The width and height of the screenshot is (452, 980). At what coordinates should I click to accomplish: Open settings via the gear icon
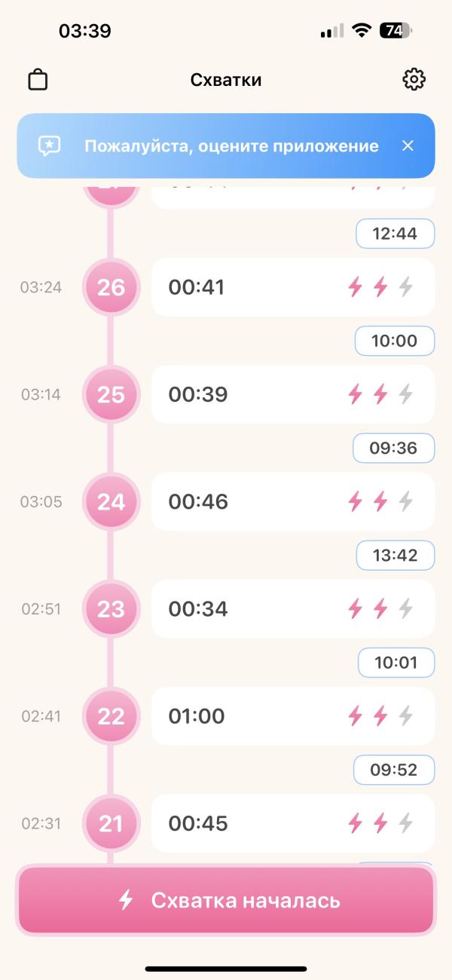(414, 79)
